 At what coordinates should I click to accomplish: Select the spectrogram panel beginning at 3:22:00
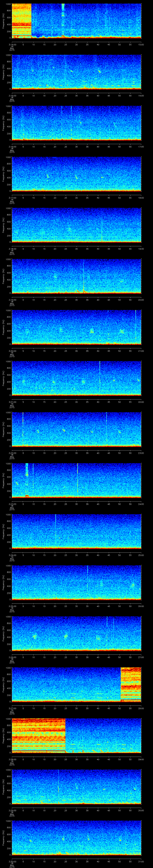76,429
